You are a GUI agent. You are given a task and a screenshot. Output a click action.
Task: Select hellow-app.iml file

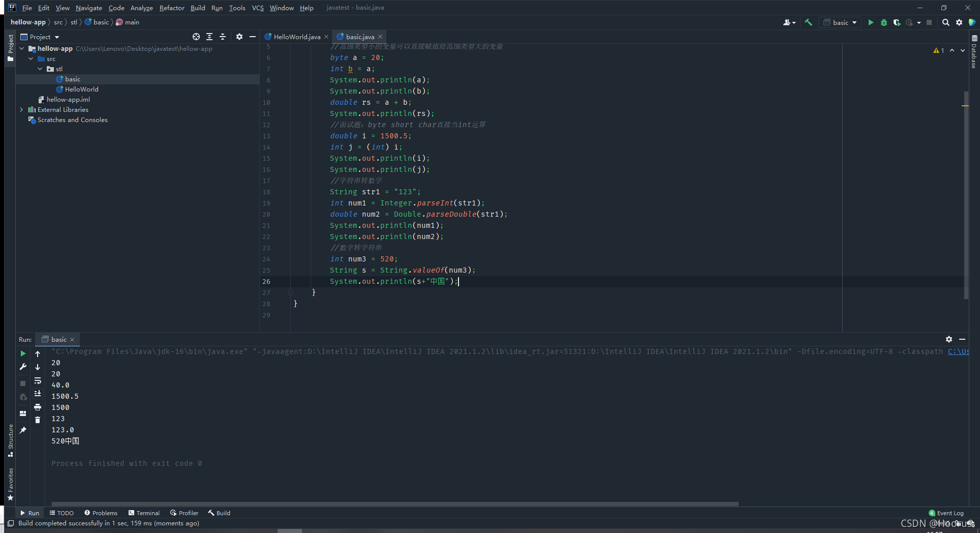point(68,100)
